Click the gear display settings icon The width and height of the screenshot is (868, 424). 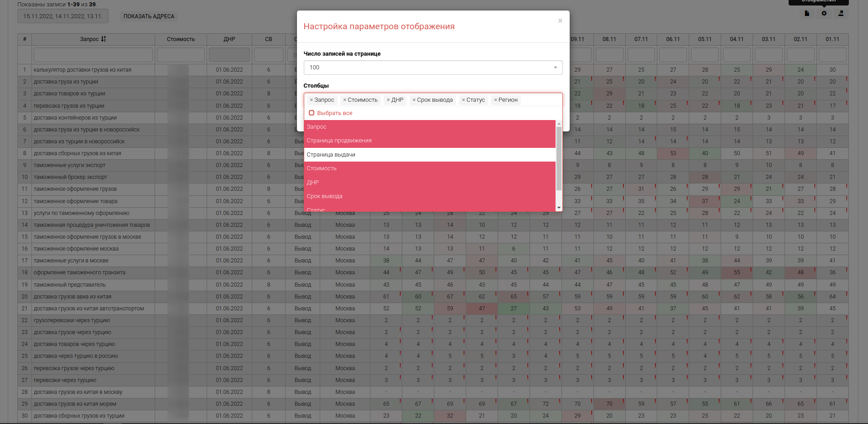(x=824, y=14)
